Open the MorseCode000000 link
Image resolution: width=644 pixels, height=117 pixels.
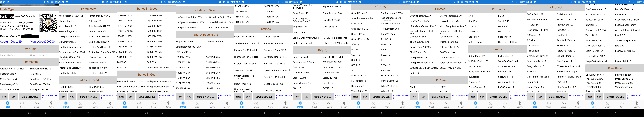[42, 42]
